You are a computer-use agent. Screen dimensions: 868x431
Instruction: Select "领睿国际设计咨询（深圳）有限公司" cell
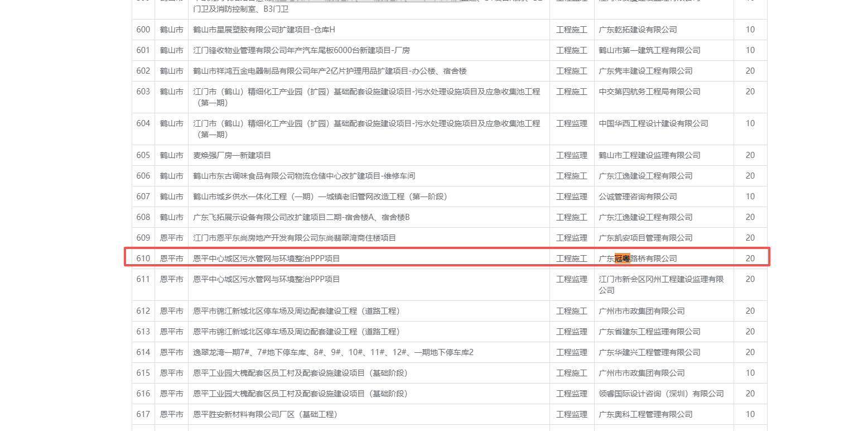(x=661, y=394)
